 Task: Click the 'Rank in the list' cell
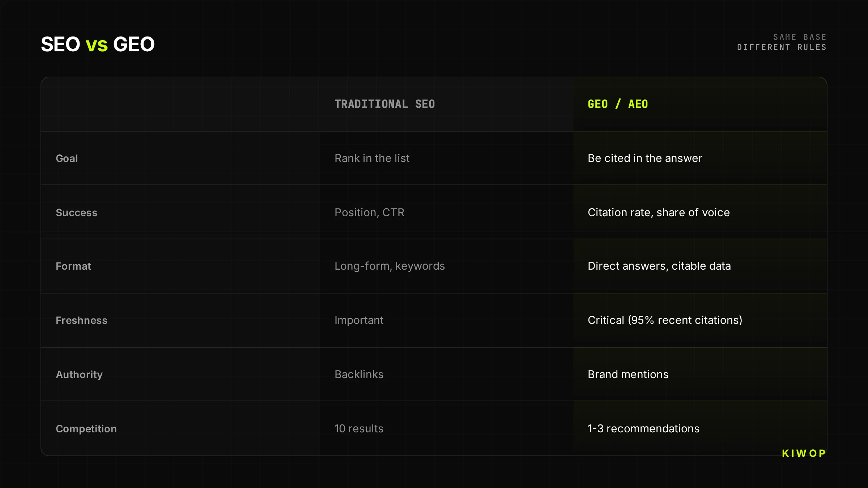point(372,158)
